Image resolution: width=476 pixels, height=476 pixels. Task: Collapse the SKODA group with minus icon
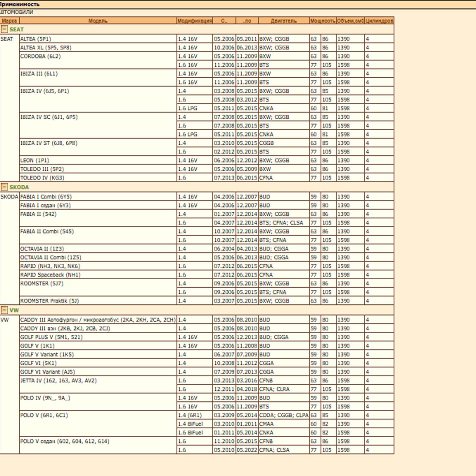click(x=4, y=187)
